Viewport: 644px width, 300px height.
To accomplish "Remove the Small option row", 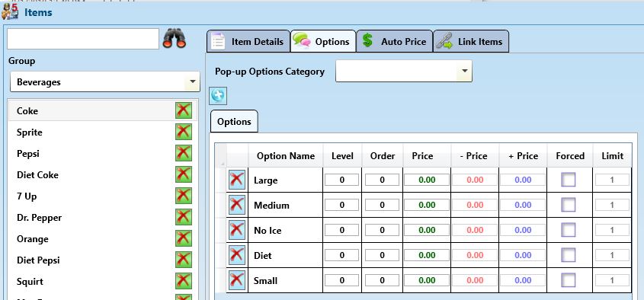I will tap(237, 280).
